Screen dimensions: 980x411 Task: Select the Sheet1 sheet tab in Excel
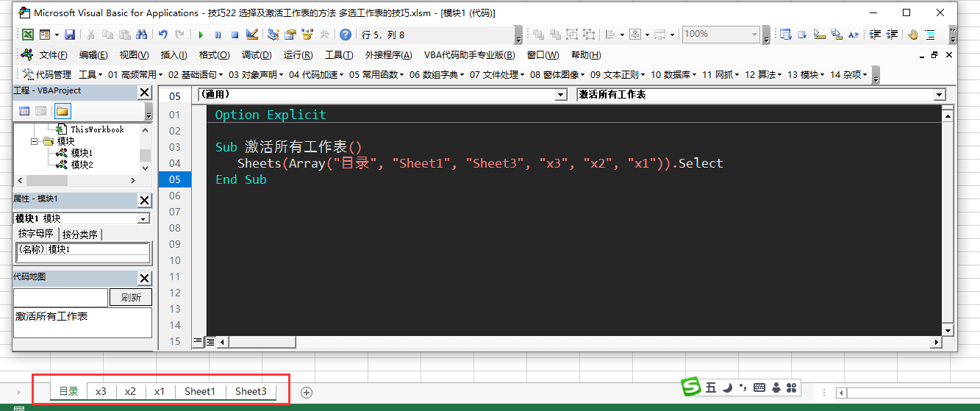coord(200,391)
